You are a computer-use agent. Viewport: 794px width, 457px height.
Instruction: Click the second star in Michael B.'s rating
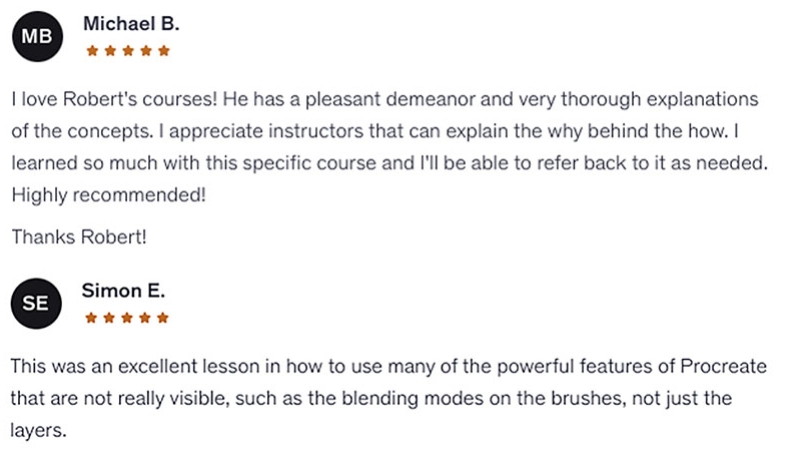(109, 50)
